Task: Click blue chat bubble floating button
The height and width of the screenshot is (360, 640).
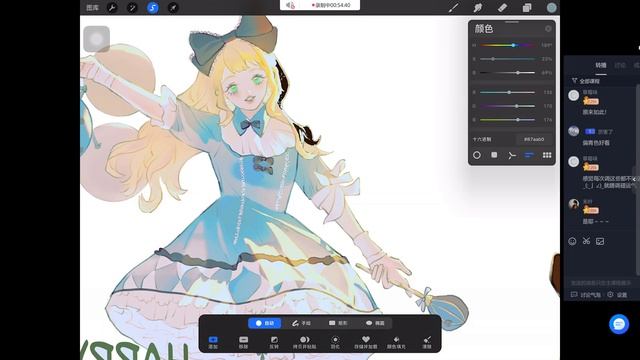Action: click(x=619, y=324)
